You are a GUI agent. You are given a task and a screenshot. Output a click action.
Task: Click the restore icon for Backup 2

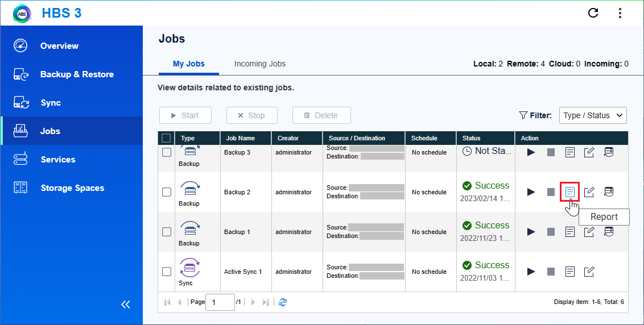coord(609,191)
